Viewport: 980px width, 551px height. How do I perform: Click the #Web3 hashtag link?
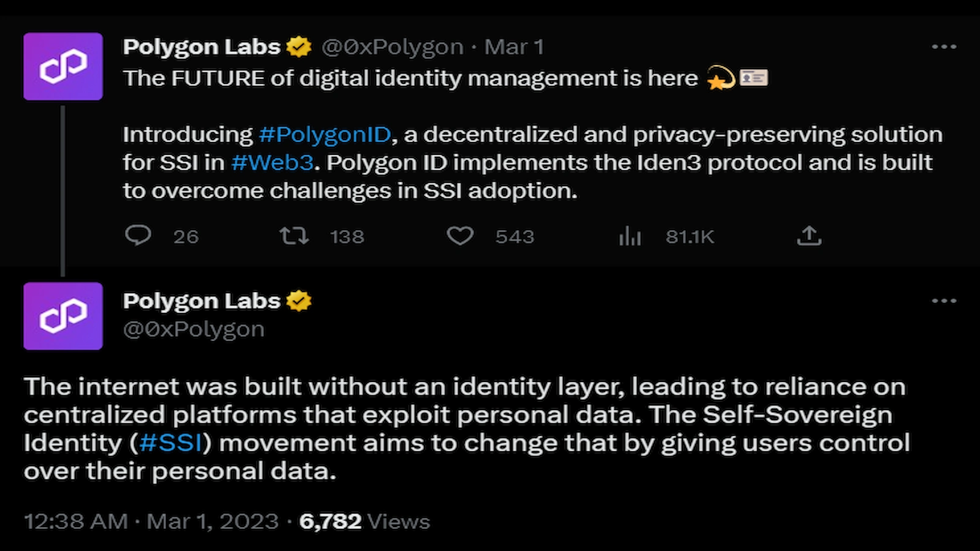(272, 163)
